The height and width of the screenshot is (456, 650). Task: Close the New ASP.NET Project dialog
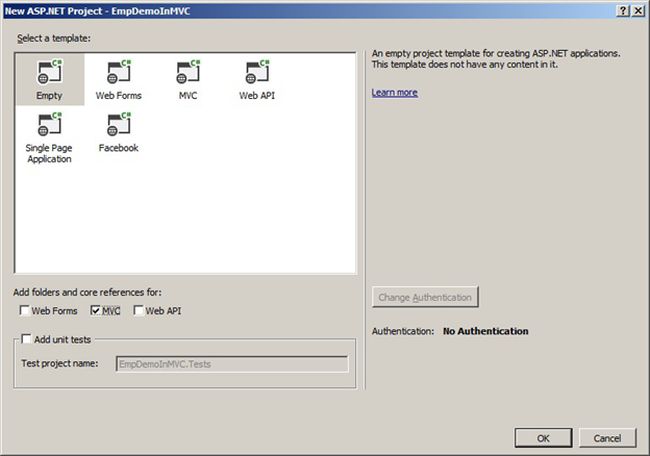[x=638, y=10]
